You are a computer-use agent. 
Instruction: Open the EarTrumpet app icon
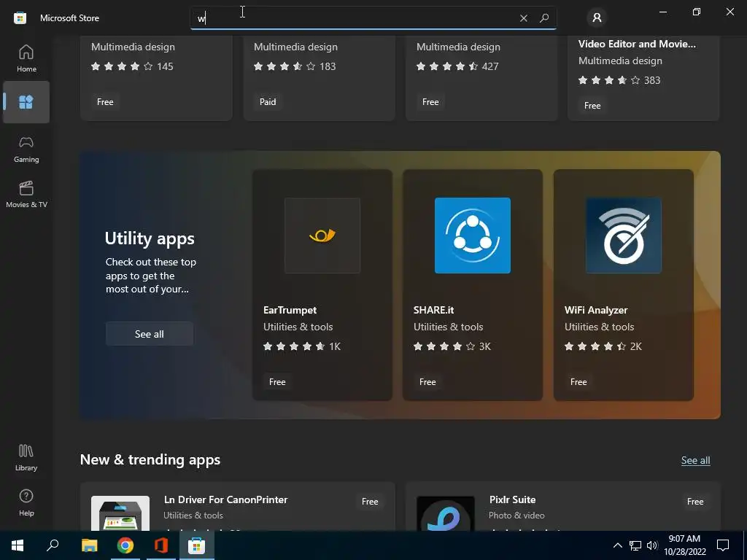322,236
